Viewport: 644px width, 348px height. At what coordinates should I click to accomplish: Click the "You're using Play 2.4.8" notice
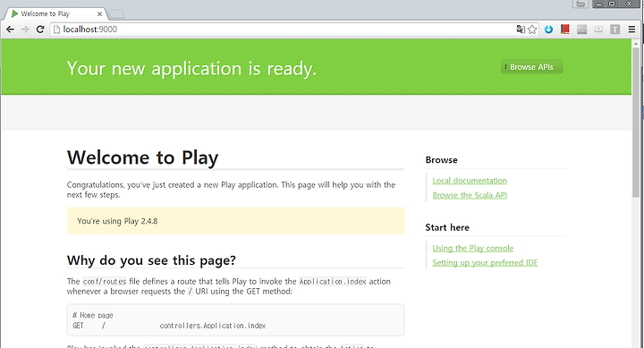(235, 221)
